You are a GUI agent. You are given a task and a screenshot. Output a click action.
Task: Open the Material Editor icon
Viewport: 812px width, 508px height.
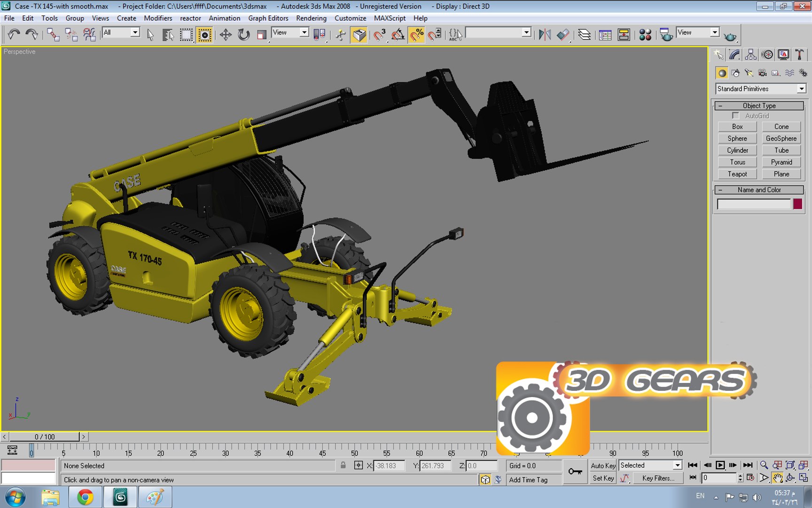pos(645,35)
